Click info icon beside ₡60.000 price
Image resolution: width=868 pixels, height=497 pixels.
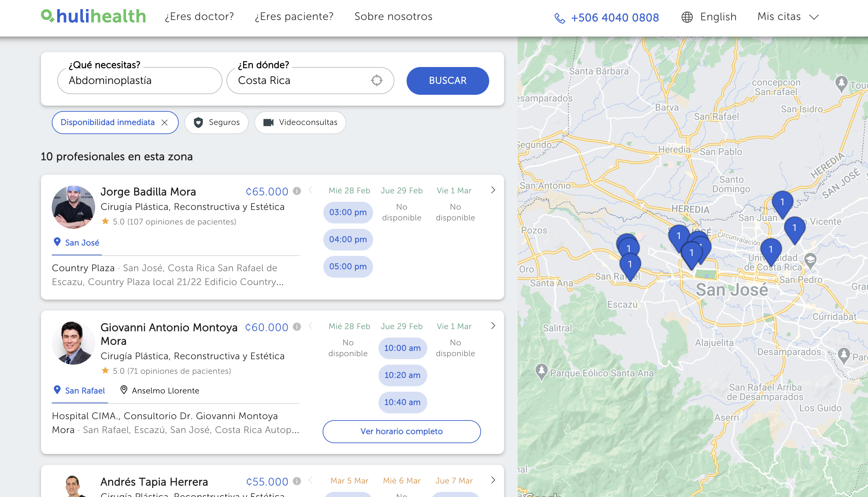pyautogui.click(x=297, y=327)
